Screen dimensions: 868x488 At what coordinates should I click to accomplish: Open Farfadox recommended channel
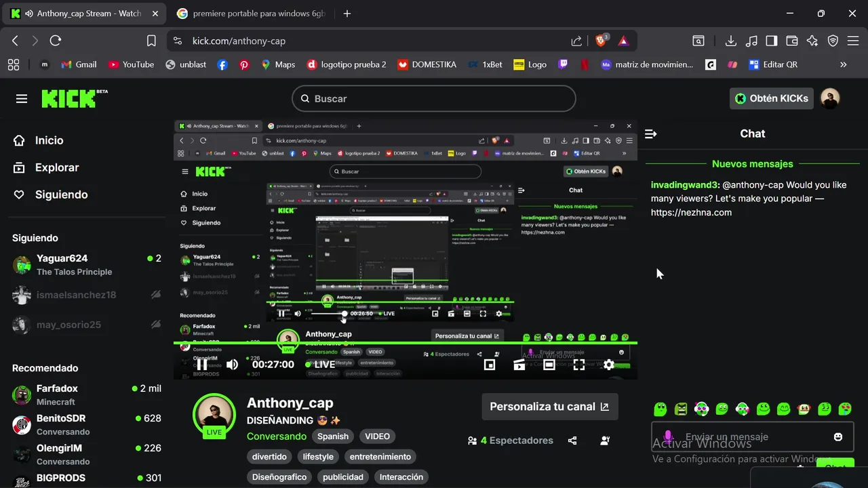[87, 394]
